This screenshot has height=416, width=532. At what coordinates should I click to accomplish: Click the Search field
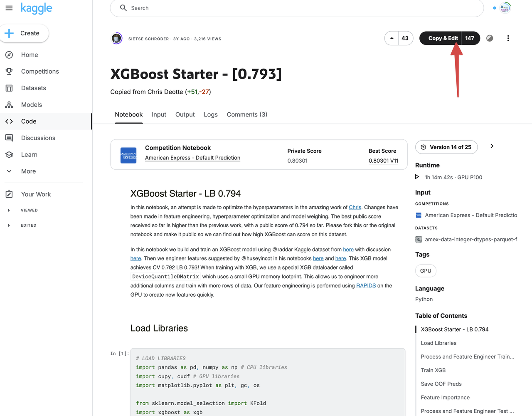(297, 8)
